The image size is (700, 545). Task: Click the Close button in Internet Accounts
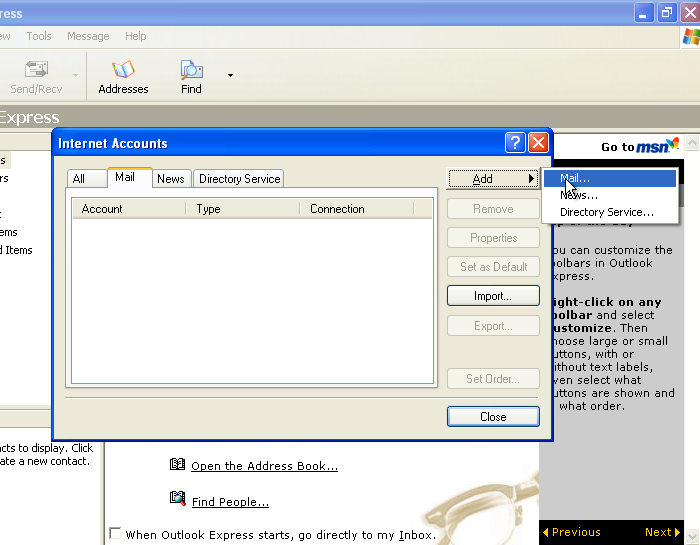tap(493, 416)
